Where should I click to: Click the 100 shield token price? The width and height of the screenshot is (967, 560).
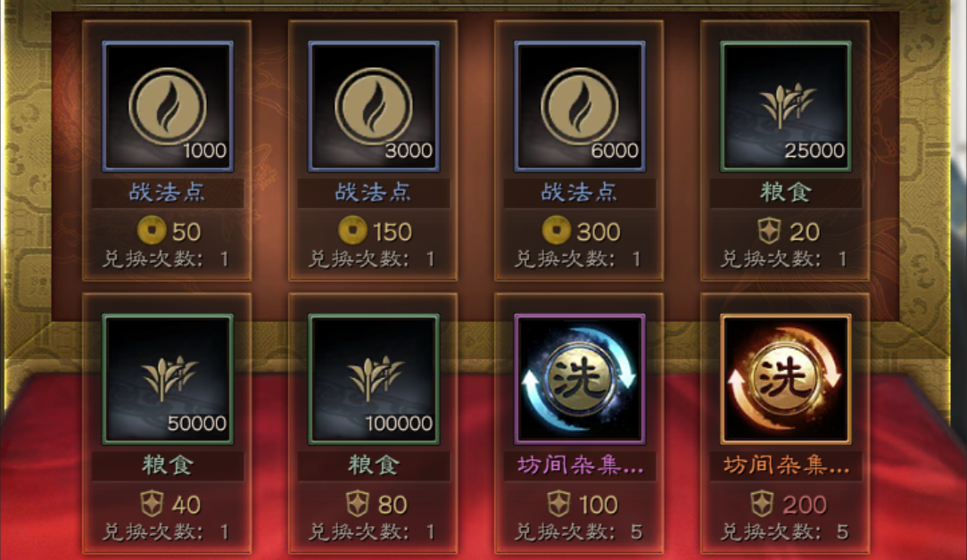tap(583, 505)
